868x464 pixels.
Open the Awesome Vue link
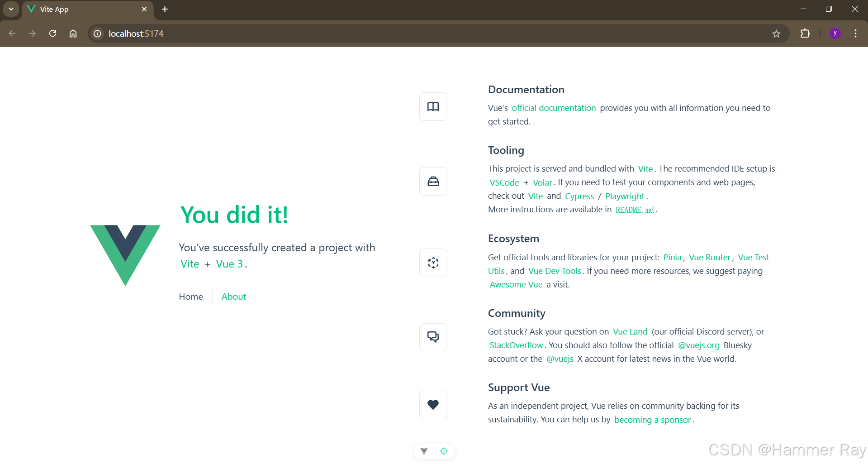(516, 284)
